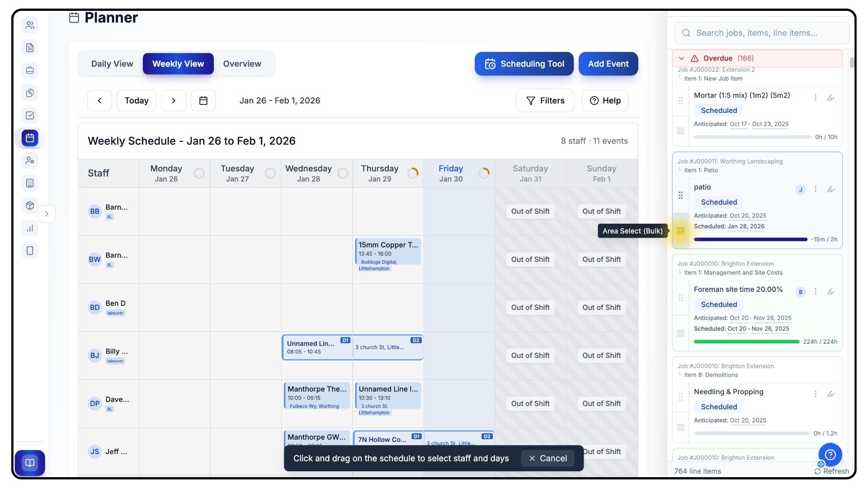The image size is (868, 488).
Task: Open the reports bar chart sidebar icon
Action: 30,228
